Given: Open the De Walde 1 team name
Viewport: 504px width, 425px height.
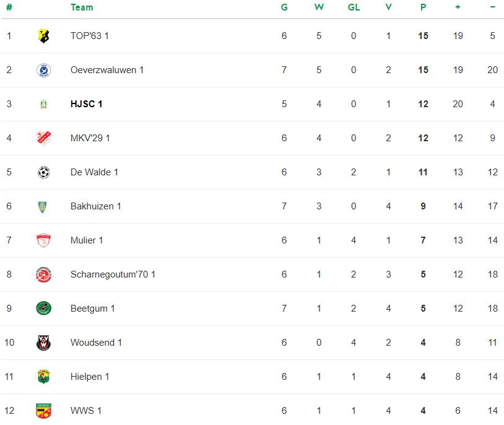Looking at the screenshot, I should click(94, 172).
